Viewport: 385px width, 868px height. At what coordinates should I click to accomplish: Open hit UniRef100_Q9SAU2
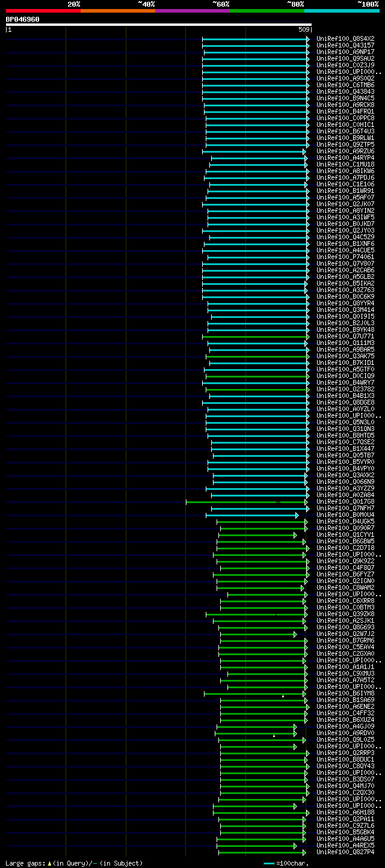pyautogui.click(x=346, y=58)
